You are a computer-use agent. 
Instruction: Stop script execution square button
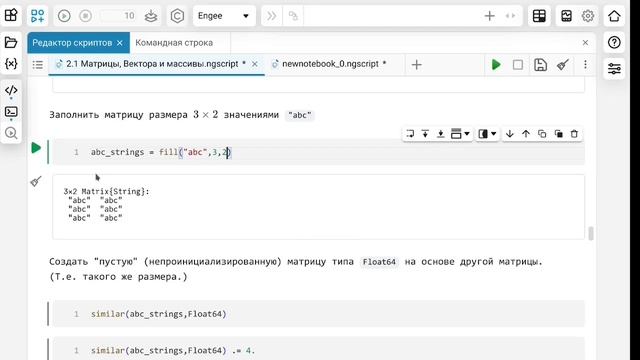click(518, 64)
